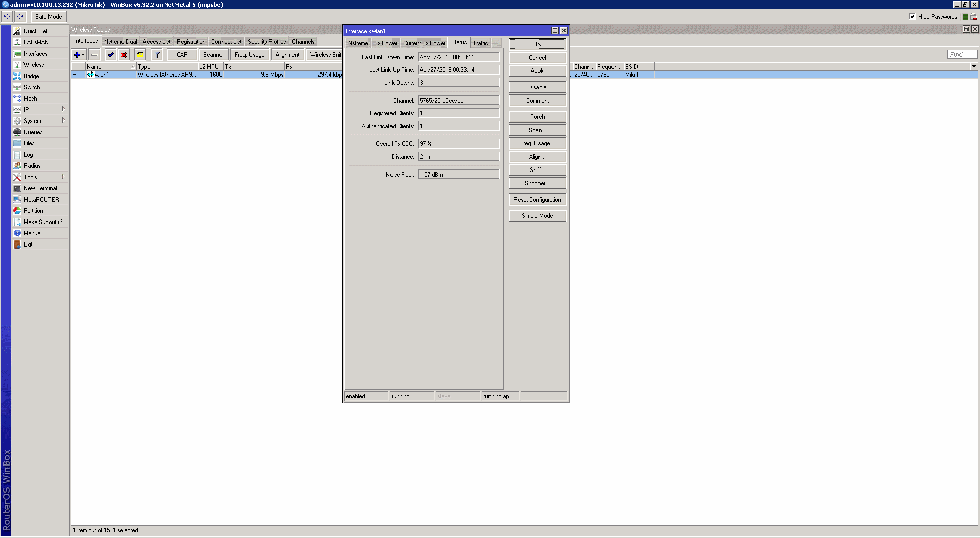Toggle the Hide Passwords checkbox
This screenshot has width=980, height=538.
(x=912, y=17)
